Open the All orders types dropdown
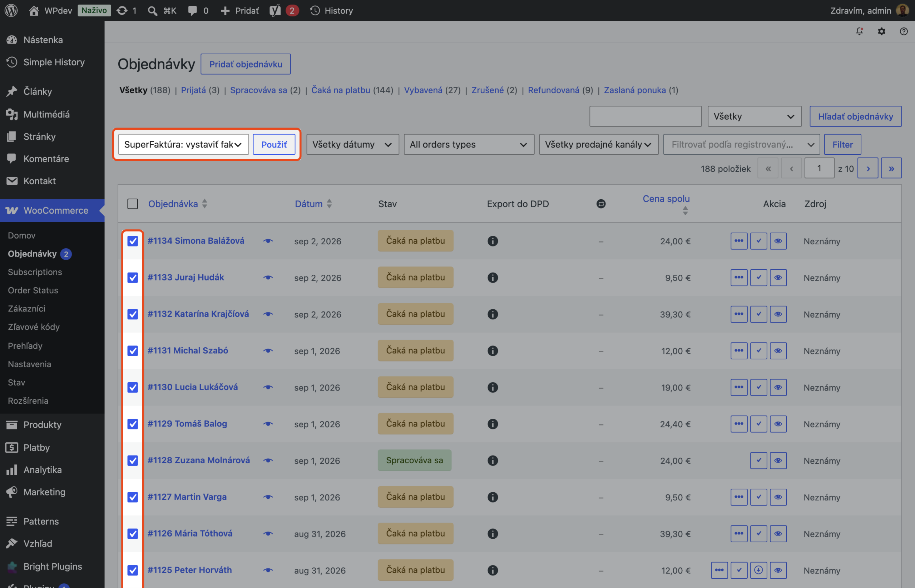 (469, 144)
